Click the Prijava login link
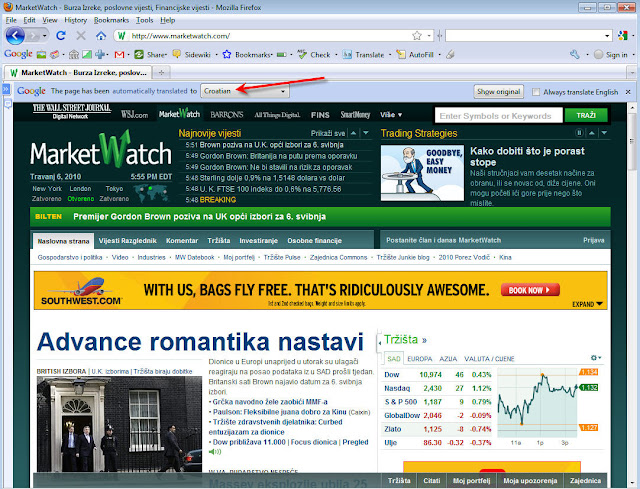Viewport: 640px width, 489px height. pyautogui.click(x=593, y=240)
